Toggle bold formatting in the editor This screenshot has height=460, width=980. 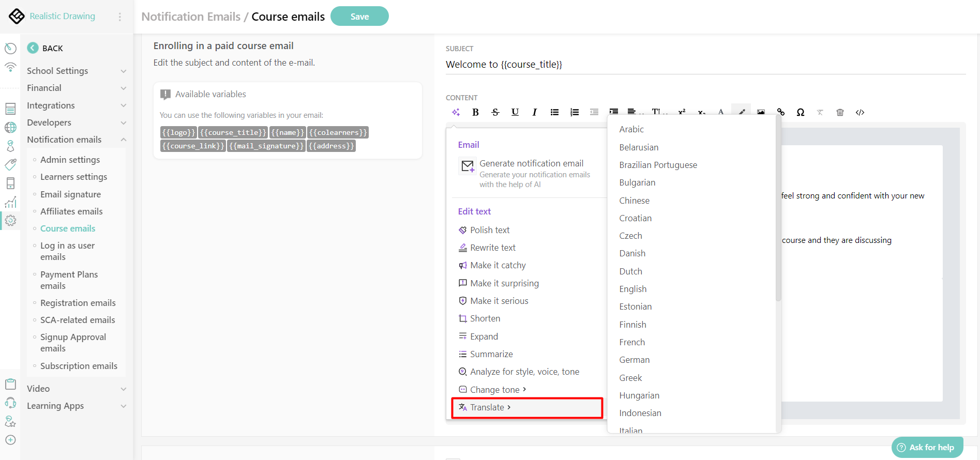(475, 112)
